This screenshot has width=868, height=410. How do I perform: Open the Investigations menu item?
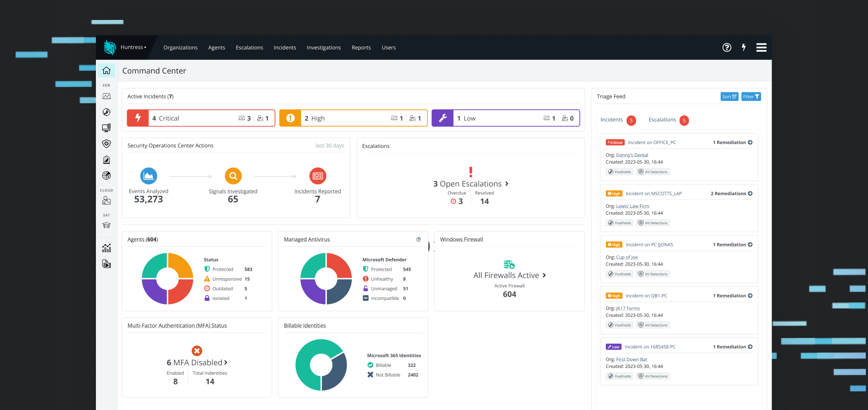(324, 48)
